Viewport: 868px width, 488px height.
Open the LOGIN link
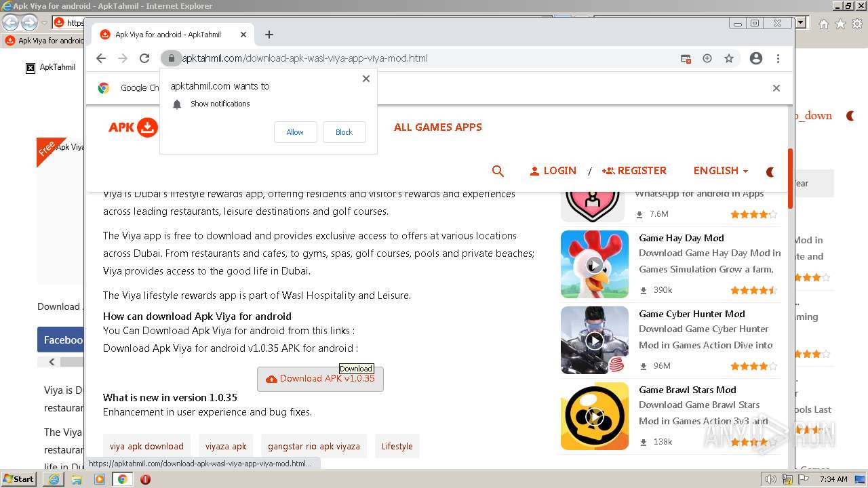tap(553, 171)
